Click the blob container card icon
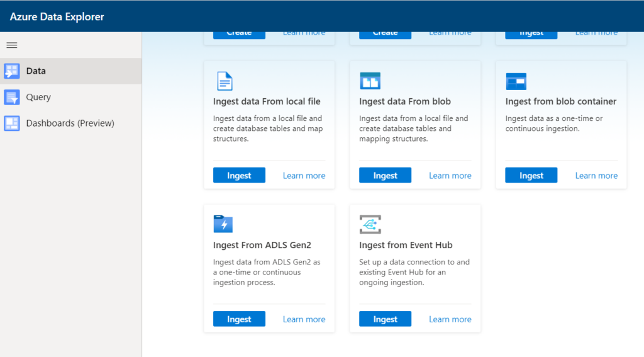 (516, 81)
